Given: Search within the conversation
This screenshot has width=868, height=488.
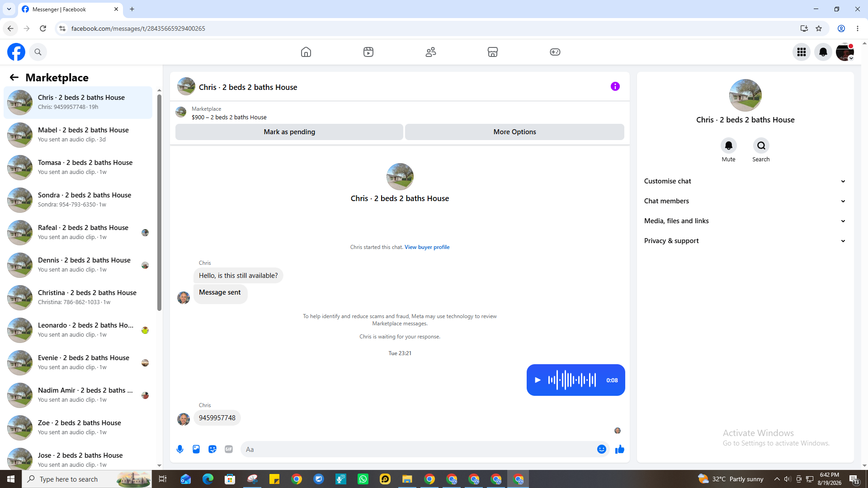Looking at the screenshot, I should click(761, 145).
